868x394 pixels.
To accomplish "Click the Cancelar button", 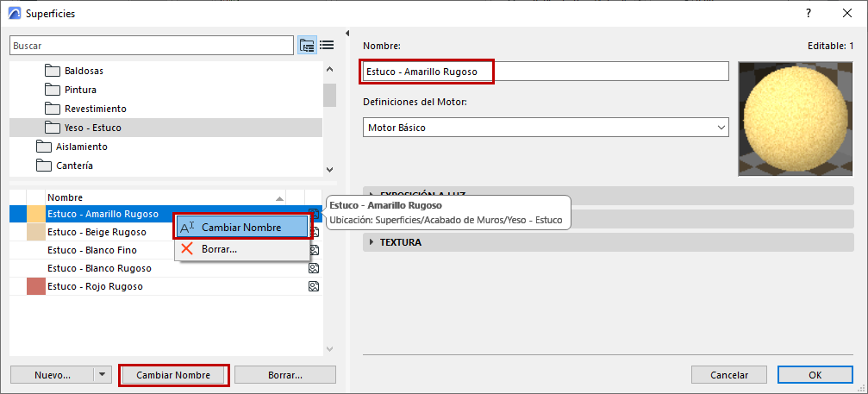I will [729, 375].
